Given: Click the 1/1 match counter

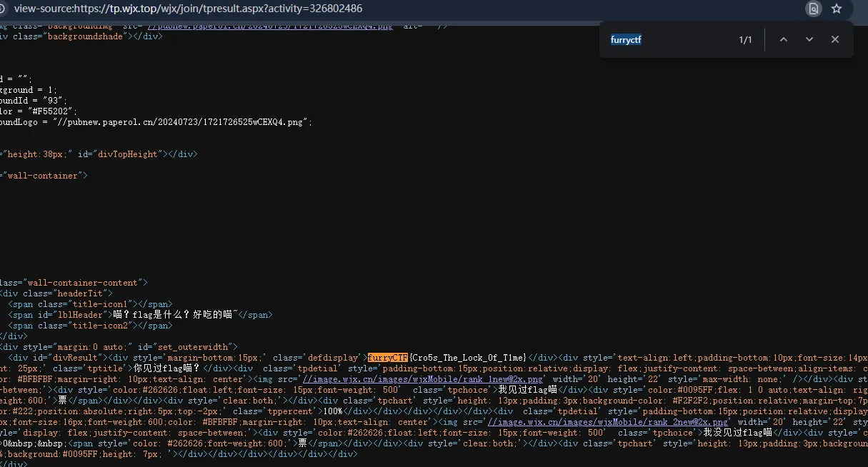Looking at the screenshot, I should pos(745,40).
